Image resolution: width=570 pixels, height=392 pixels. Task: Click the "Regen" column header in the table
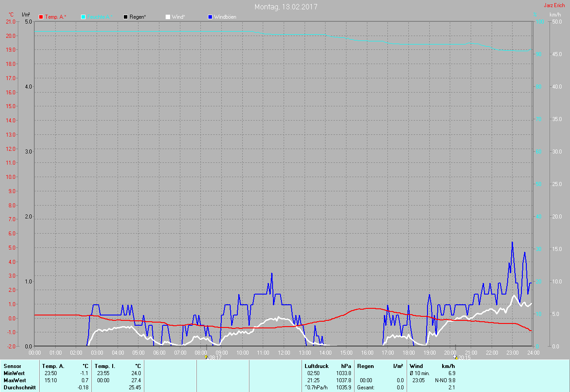pos(365,366)
